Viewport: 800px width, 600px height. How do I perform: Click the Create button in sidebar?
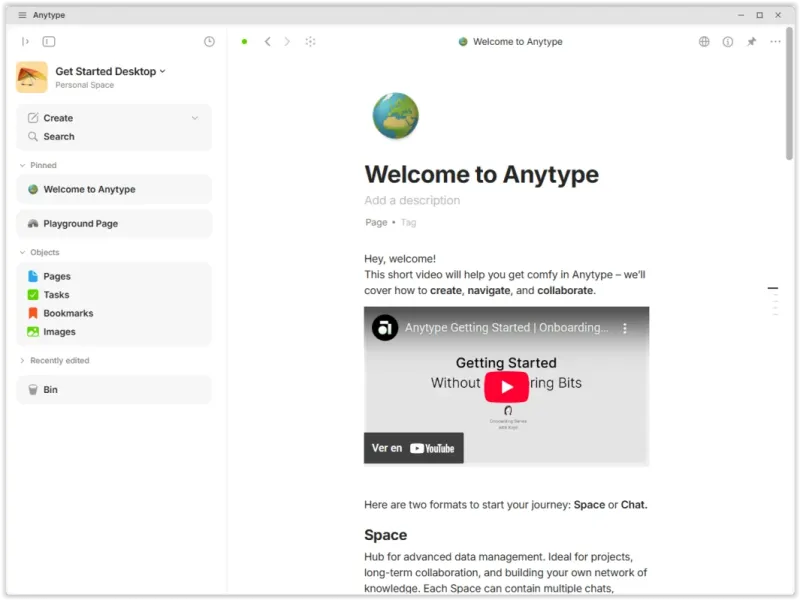[x=58, y=118]
